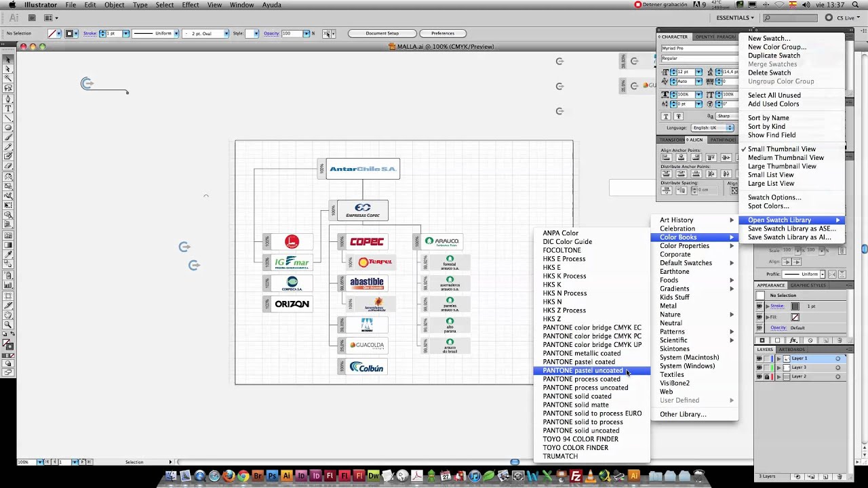Expand Layer 2 contents triangle
Viewport: 868px width, 488px height.
pyautogui.click(x=778, y=376)
